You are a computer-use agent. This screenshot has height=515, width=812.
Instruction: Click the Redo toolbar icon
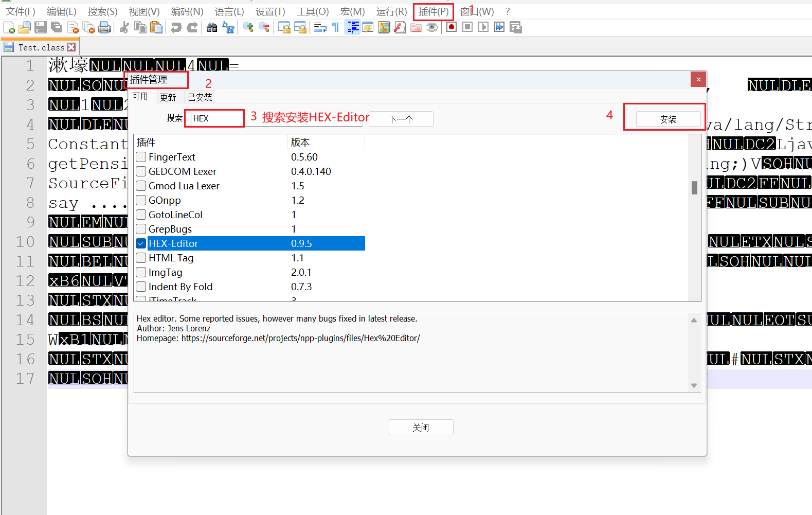click(192, 27)
